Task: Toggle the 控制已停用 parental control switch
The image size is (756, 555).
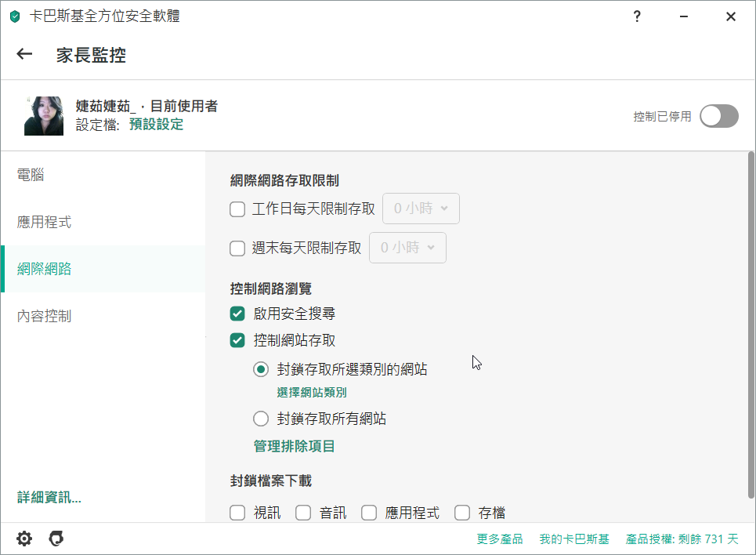Action: (x=718, y=116)
